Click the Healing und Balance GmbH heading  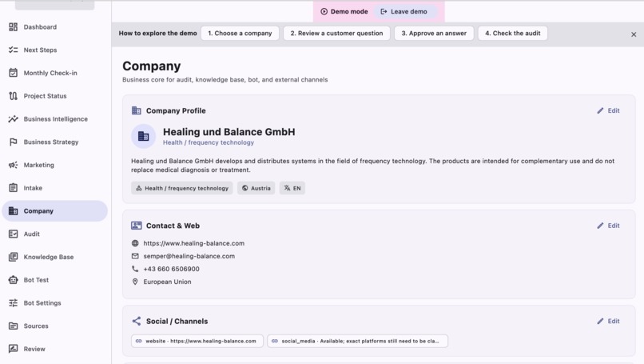229,132
